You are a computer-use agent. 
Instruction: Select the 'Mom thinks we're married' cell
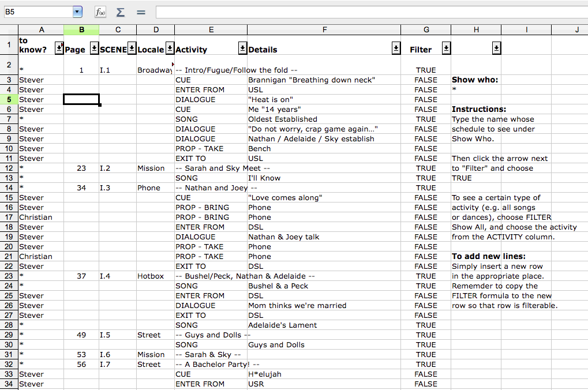324,306
